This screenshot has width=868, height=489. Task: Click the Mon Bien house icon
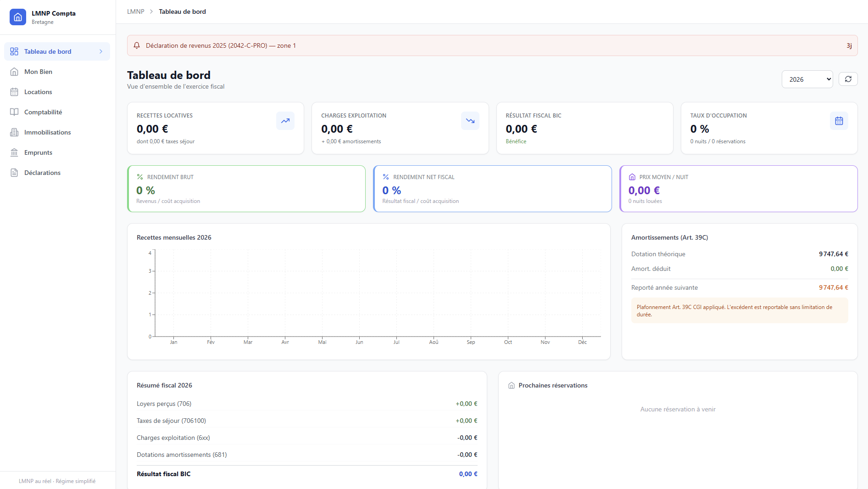[14, 72]
